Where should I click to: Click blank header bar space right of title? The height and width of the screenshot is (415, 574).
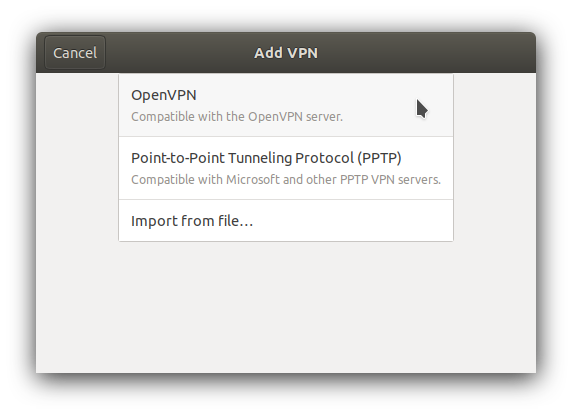click(425, 53)
